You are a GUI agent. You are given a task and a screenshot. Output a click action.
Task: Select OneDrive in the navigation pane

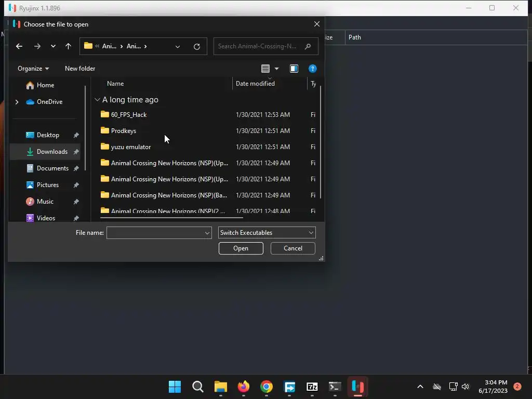point(49,102)
